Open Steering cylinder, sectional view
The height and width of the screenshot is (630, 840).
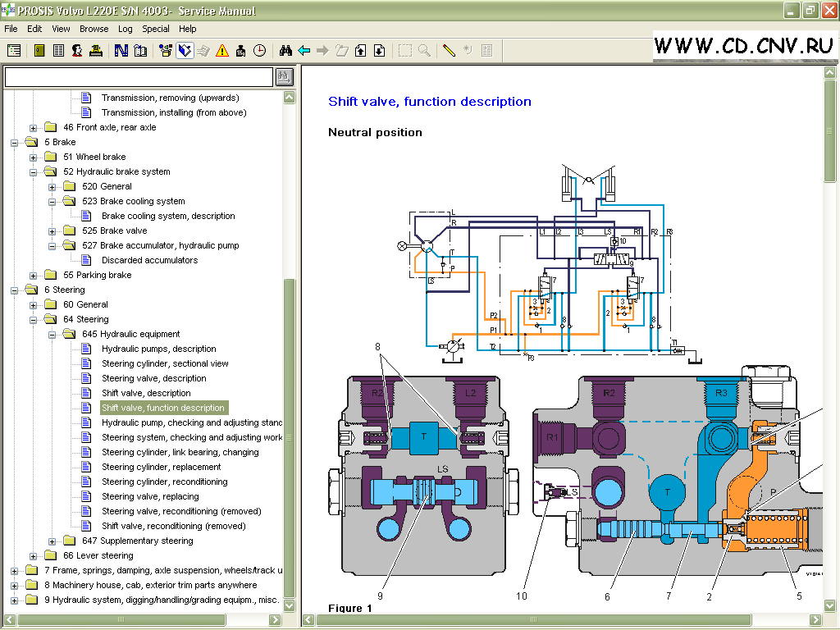pyautogui.click(x=165, y=363)
